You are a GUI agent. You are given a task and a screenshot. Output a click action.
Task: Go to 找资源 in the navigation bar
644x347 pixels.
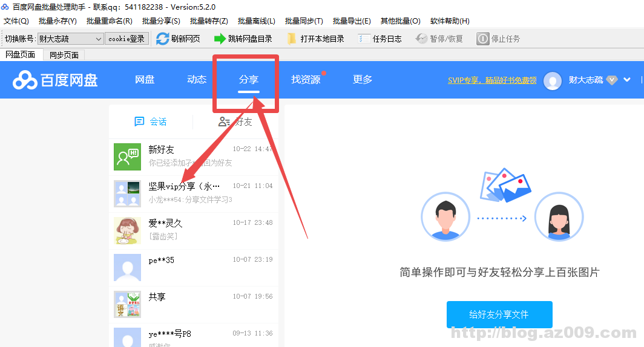tap(306, 80)
